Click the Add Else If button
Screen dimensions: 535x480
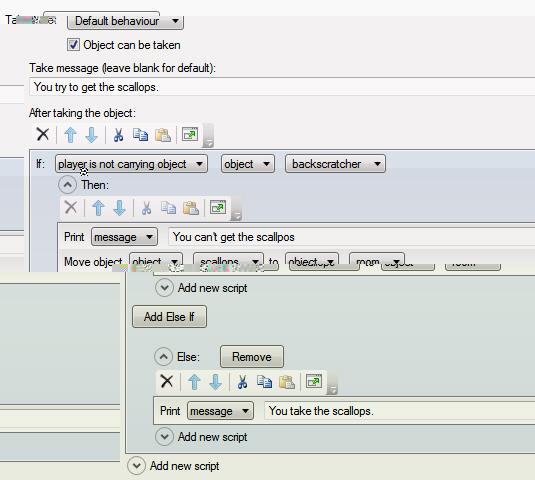[x=169, y=317]
